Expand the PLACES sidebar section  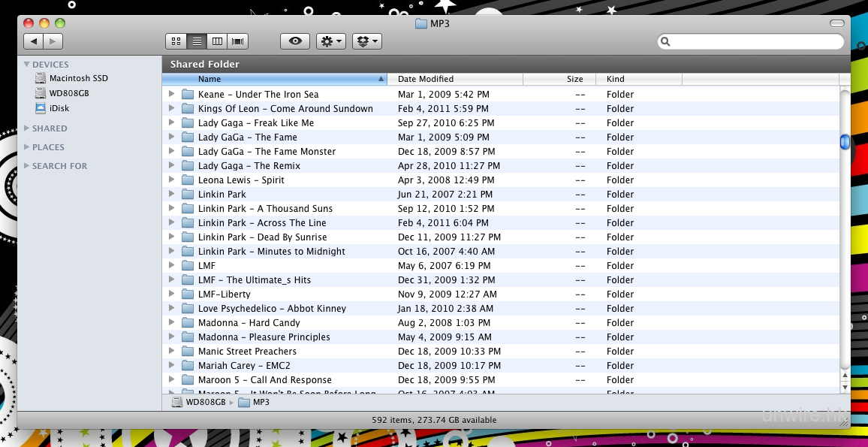[27, 147]
